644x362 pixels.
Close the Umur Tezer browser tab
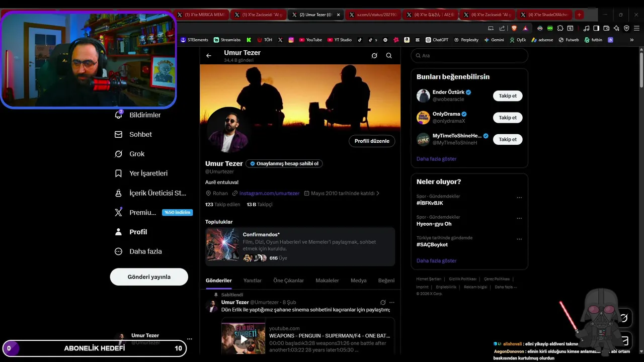coord(338,15)
